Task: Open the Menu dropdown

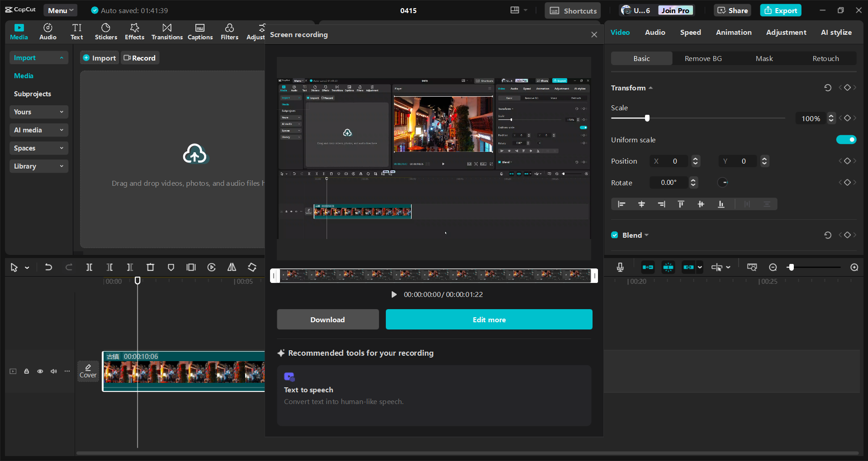Action: coord(60,10)
